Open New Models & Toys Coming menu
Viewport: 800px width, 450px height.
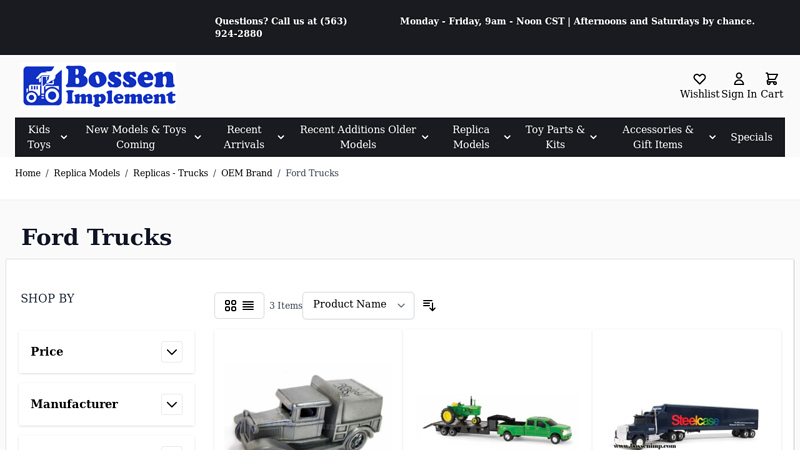click(x=136, y=137)
